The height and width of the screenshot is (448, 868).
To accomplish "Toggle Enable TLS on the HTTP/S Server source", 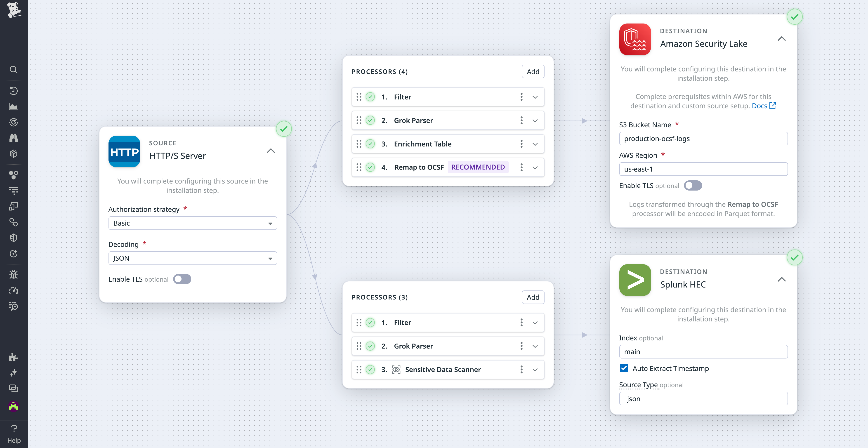I will pos(182,279).
